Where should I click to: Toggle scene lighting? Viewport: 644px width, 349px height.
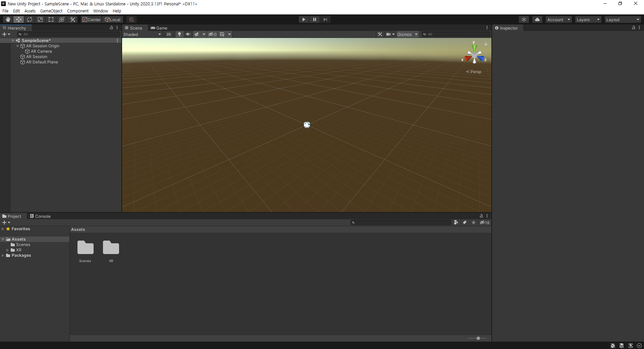tap(179, 34)
